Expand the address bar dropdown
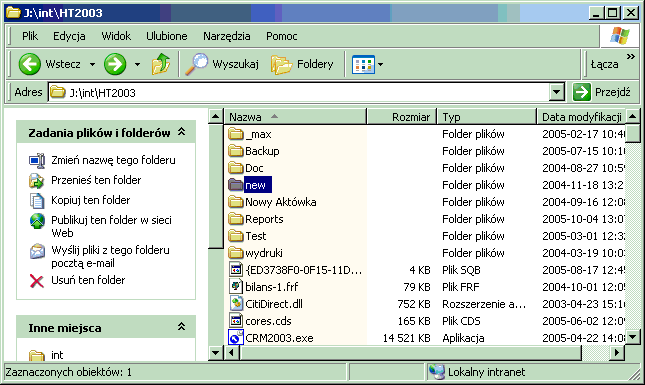 pos(557,92)
